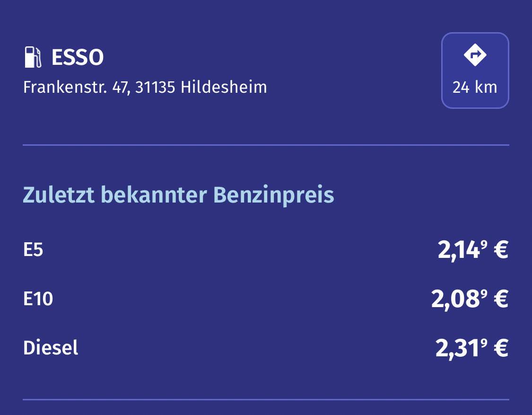Click the E5 price 2,14
Image resolution: width=532 pixels, height=415 pixels.
(460, 250)
